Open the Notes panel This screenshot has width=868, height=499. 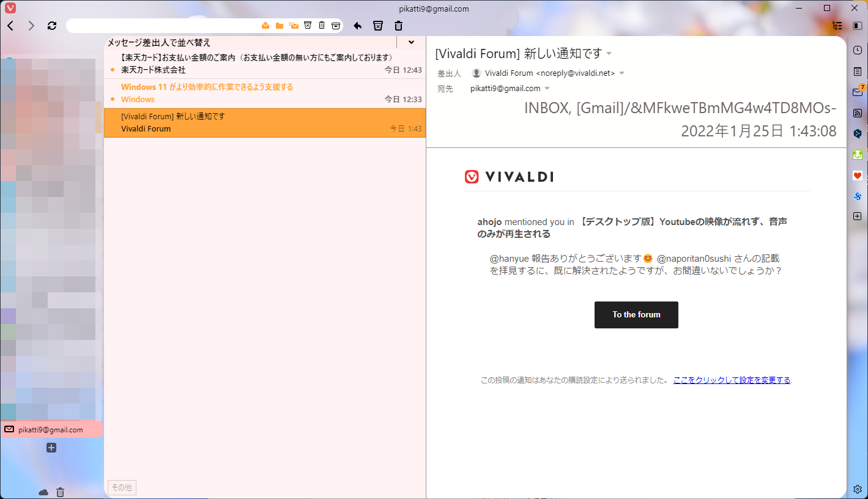(x=858, y=72)
